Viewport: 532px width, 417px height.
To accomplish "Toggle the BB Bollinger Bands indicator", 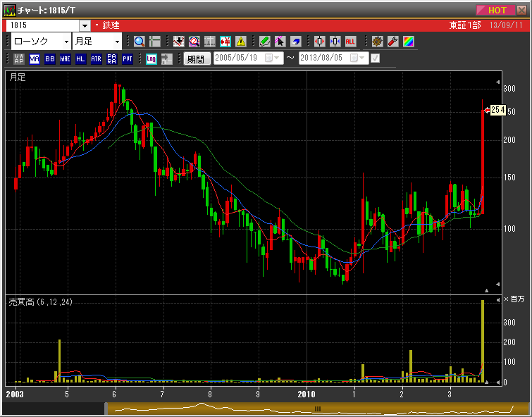I will [49, 59].
